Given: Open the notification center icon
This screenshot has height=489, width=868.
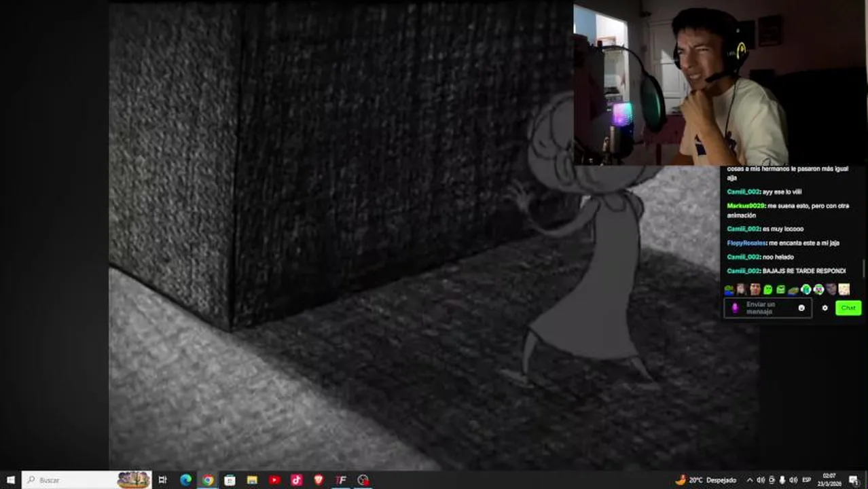Looking at the screenshot, I should (x=853, y=480).
